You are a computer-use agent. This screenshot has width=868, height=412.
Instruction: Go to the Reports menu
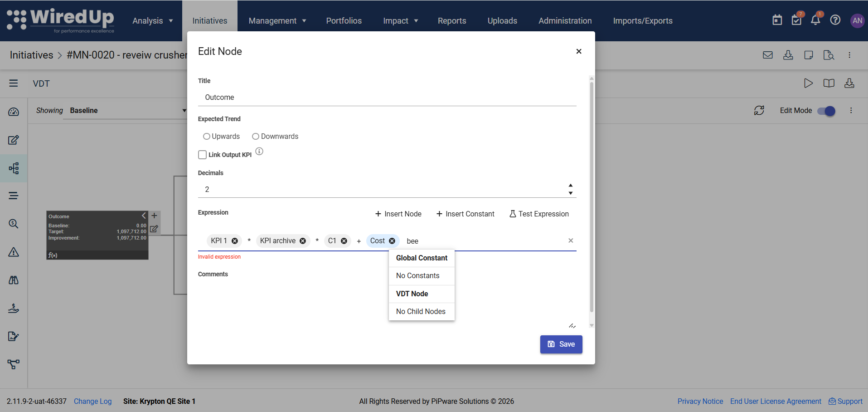(452, 21)
